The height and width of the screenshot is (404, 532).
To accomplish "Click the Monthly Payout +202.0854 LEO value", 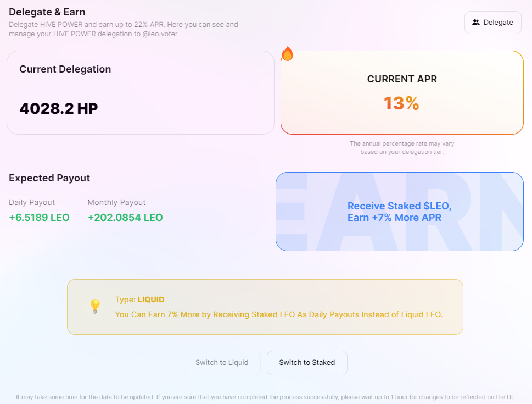I will (125, 218).
